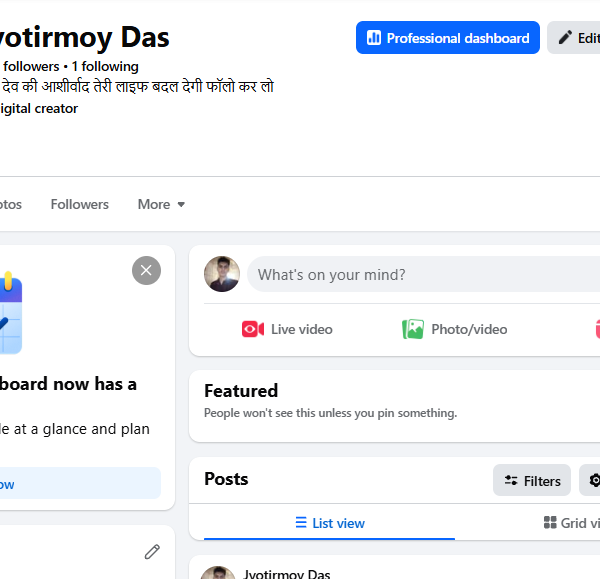
Task: Open post settings gear icon
Action: point(592,480)
